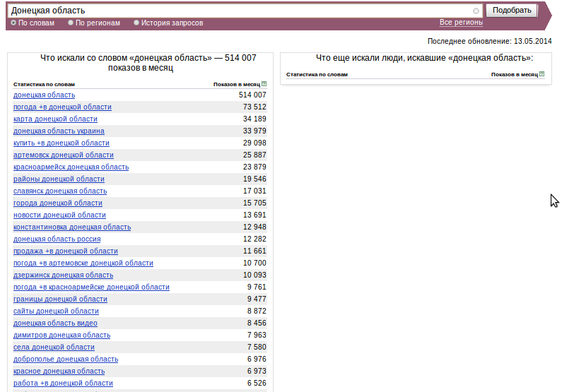Viewport: 562px width, 392px height.
Task: Click the impressions value '10 093'
Action: 254,275
